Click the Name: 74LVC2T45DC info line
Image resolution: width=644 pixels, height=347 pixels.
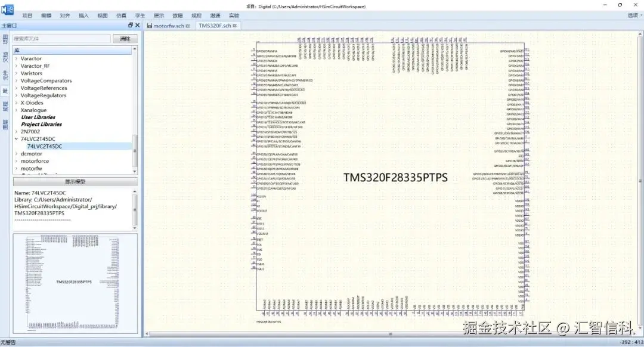point(41,193)
